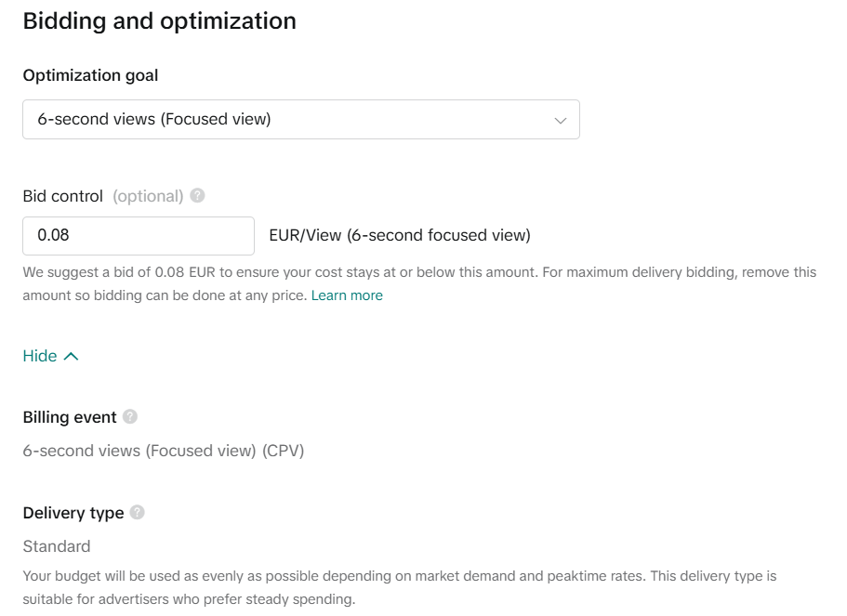
Task: Open the Optimization goal dropdown
Action: (300, 120)
